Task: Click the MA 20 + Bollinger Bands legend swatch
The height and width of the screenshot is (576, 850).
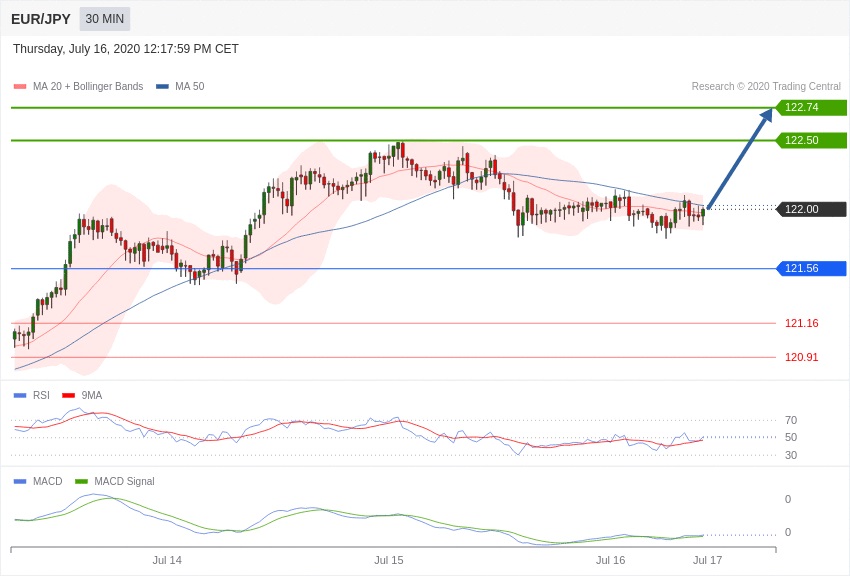Action: 20,87
